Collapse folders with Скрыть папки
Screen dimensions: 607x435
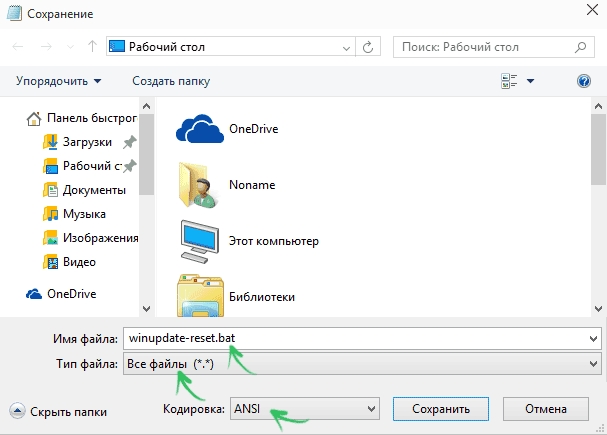click(58, 411)
